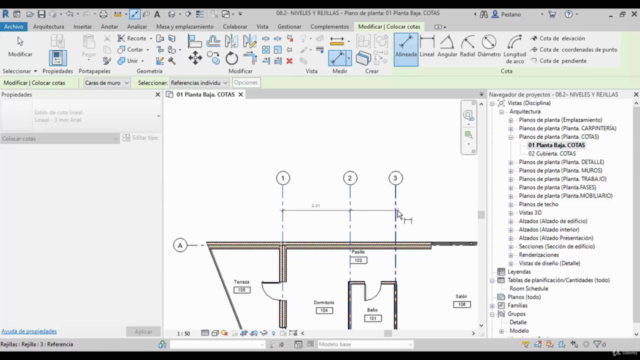This screenshot has width=640, height=360.
Task: Click Cota de elevación
Action: pos(558,38)
